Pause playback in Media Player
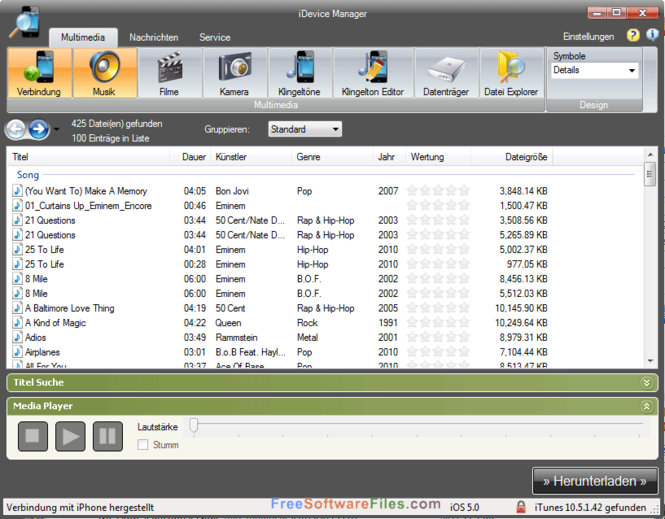This screenshot has width=665, height=519. pyautogui.click(x=108, y=436)
